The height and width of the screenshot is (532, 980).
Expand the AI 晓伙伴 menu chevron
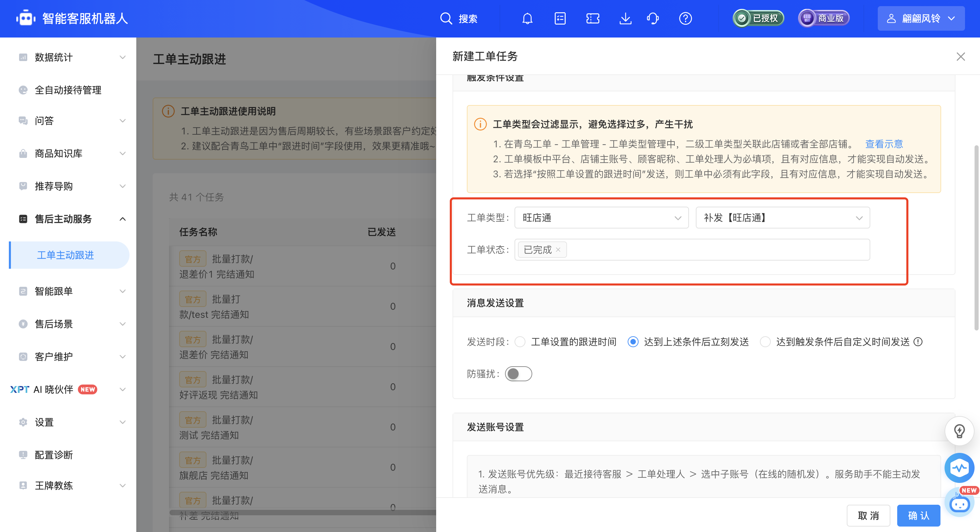pos(123,389)
